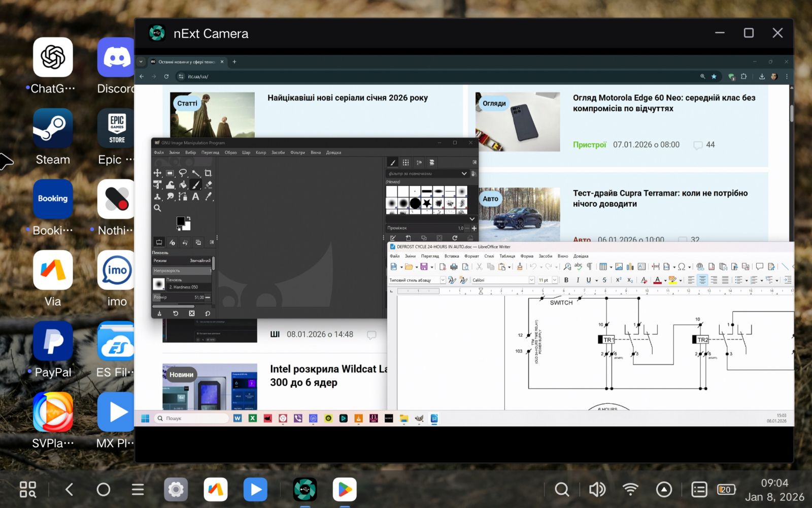812x508 pixels.
Task: Open the 11 pt font size dropdown
Action: (555, 280)
